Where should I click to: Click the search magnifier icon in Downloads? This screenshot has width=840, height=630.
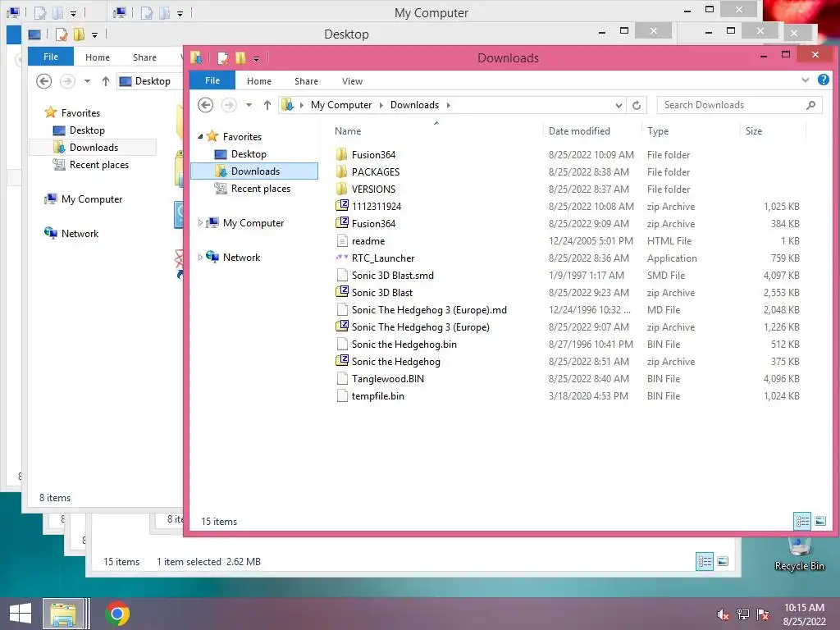[x=811, y=105]
